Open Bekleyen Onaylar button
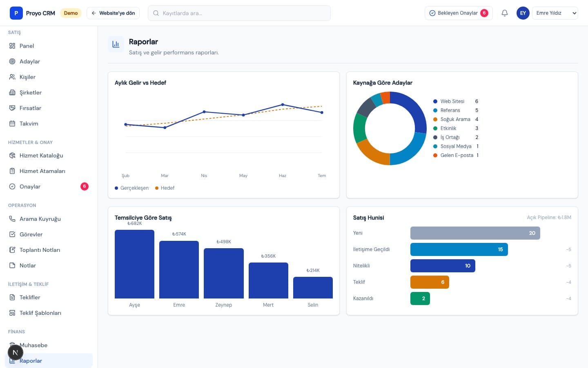This screenshot has width=588, height=368. (459, 13)
